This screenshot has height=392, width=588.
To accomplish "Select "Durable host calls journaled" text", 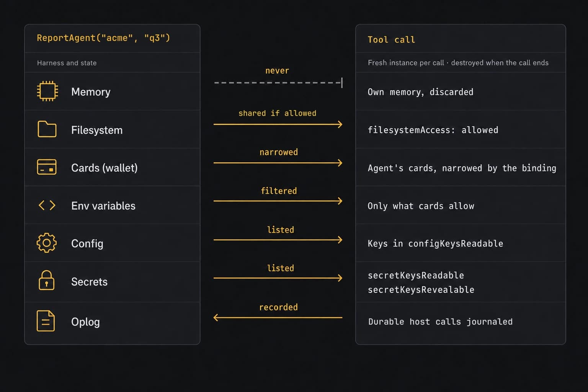I will click(440, 322).
